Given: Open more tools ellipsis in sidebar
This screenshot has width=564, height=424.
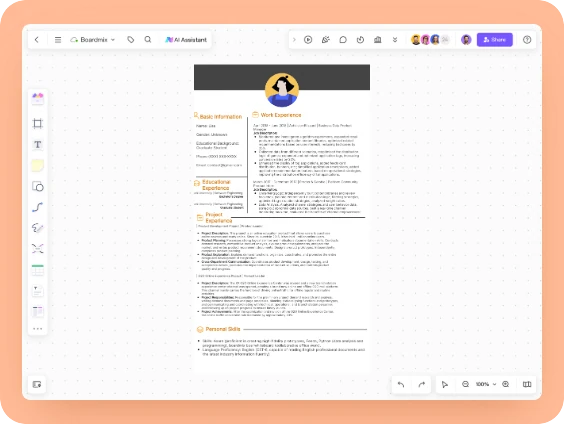Looking at the screenshot, I should click(x=37, y=328).
